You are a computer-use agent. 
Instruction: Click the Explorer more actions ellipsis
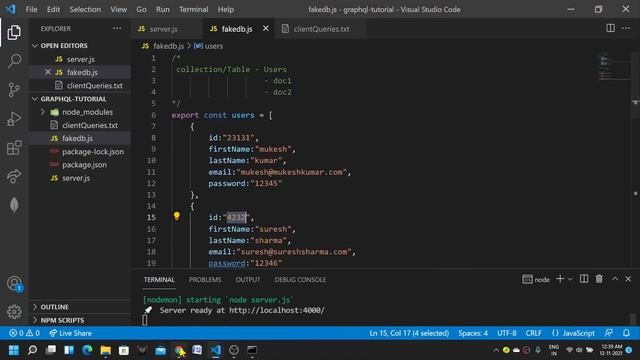coord(117,29)
